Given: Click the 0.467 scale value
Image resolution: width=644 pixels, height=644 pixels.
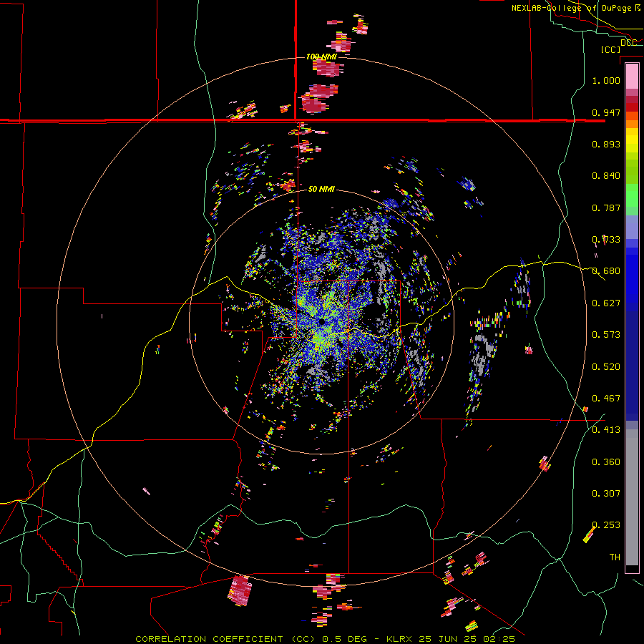Looking at the screenshot, I should 606,399.
